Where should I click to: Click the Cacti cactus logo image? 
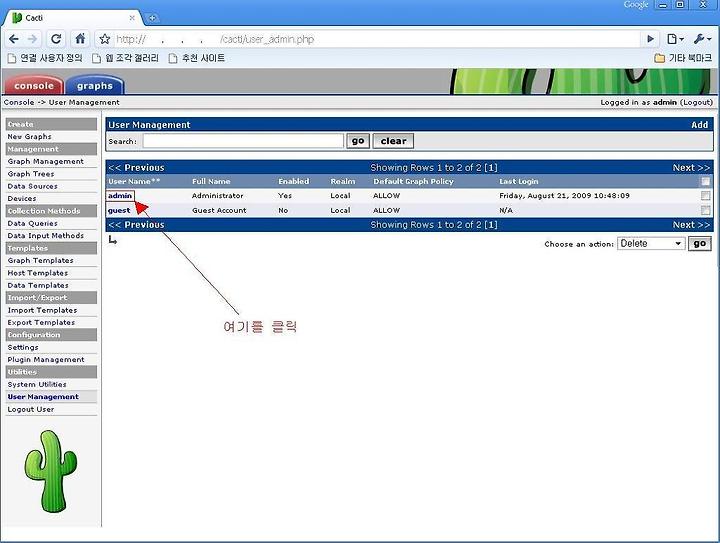(51, 471)
